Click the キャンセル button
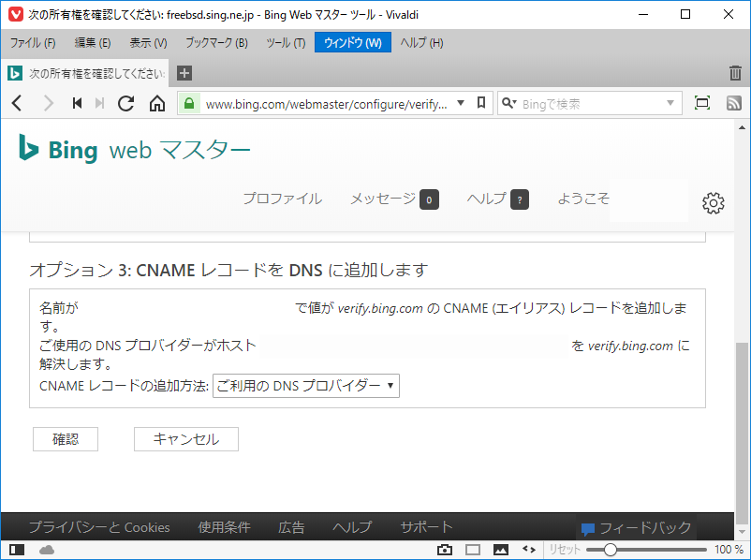 [186, 439]
